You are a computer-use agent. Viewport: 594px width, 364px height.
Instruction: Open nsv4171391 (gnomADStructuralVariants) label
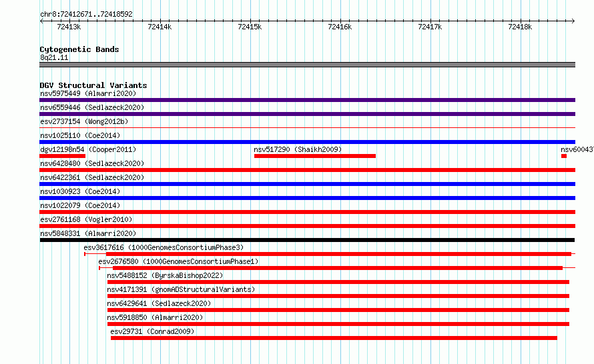pyautogui.click(x=181, y=289)
